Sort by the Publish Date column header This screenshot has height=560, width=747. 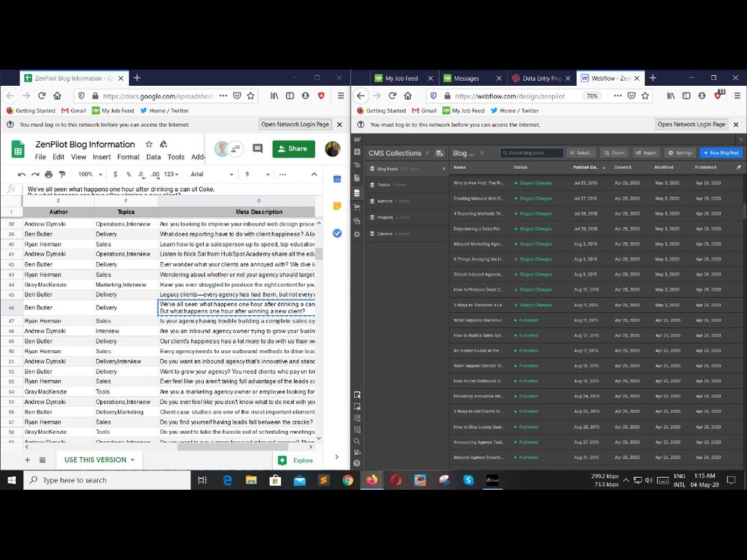(x=589, y=167)
